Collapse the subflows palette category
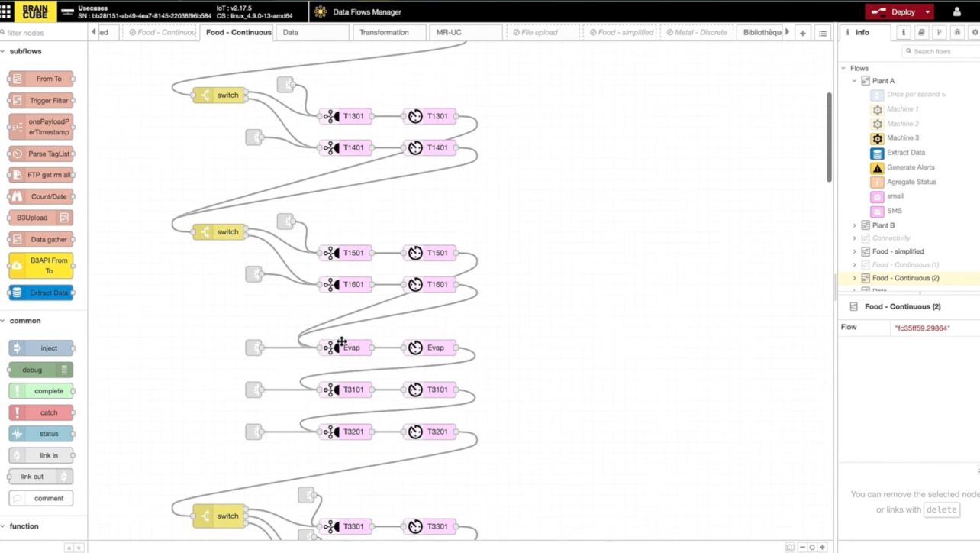 click(4, 51)
